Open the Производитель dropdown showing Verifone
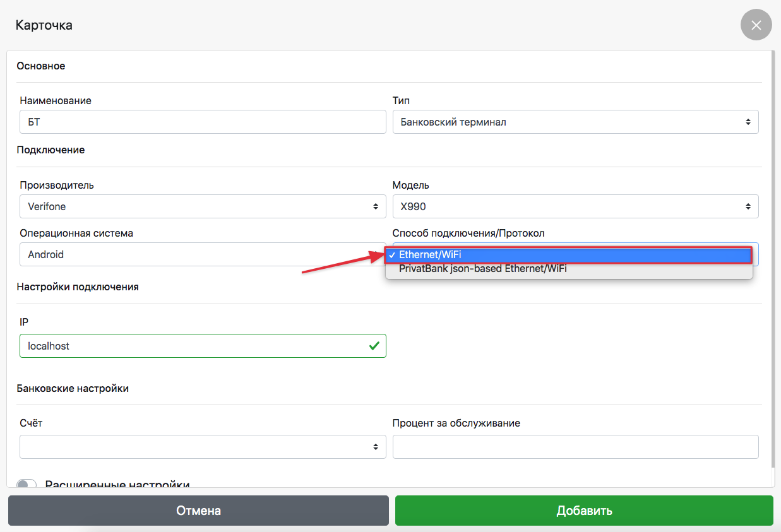 point(202,206)
